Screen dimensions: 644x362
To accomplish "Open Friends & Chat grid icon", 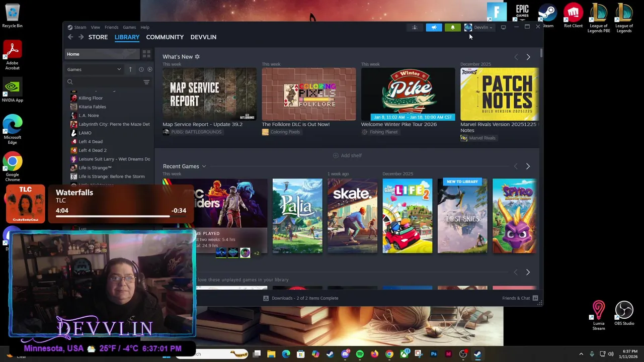I will [x=535, y=298].
